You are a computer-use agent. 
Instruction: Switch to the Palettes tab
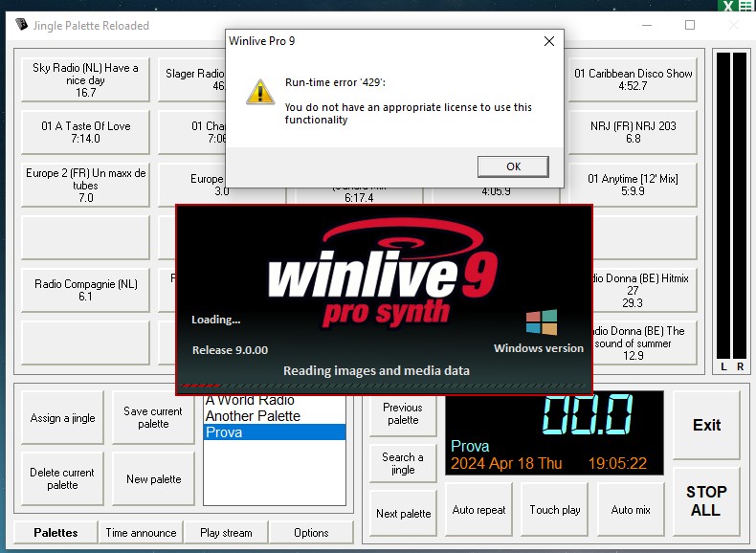56,533
